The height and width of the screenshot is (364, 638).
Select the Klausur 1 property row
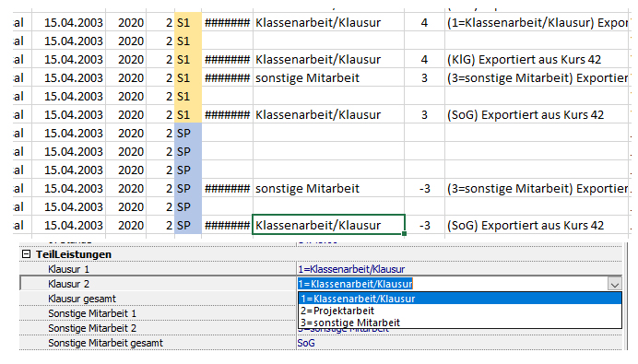[321, 269]
